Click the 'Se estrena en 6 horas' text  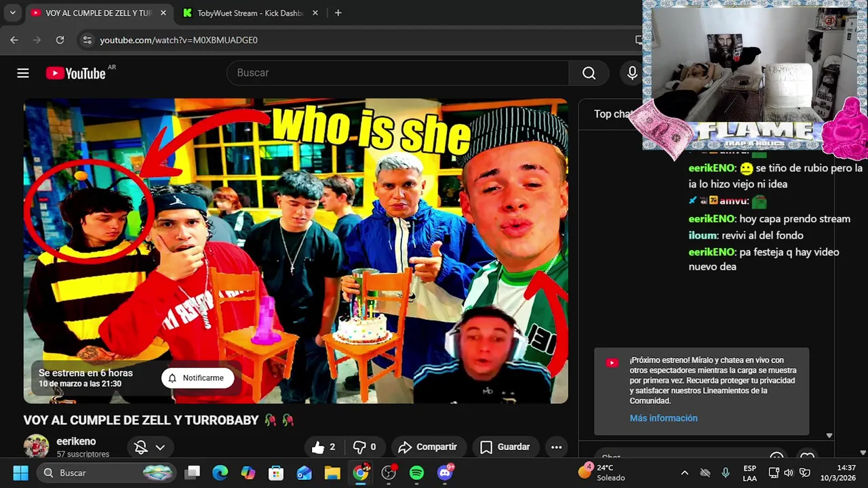(85, 373)
